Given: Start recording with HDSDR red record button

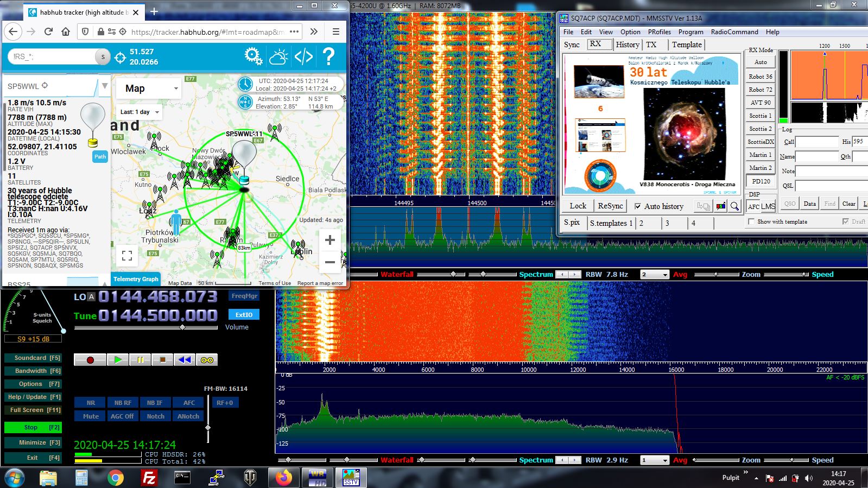Looking at the screenshot, I should [x=90, y=360].
